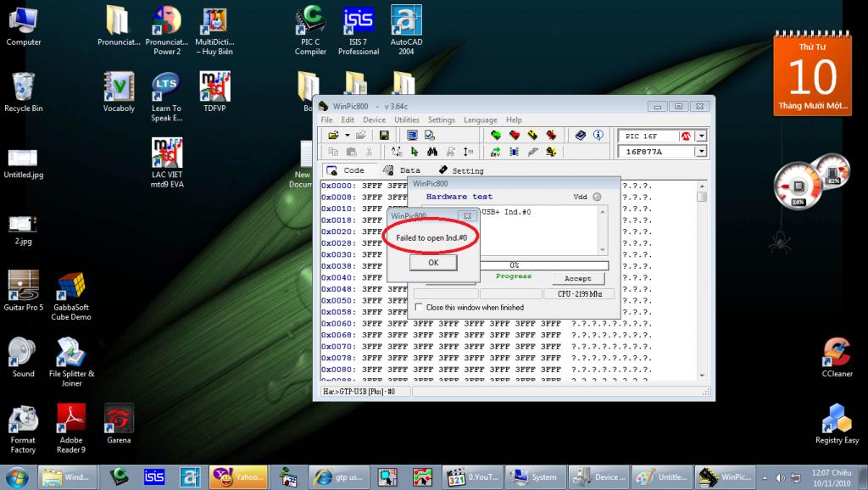Click the hex view scroll-down arrow

(x=702, y=376)
